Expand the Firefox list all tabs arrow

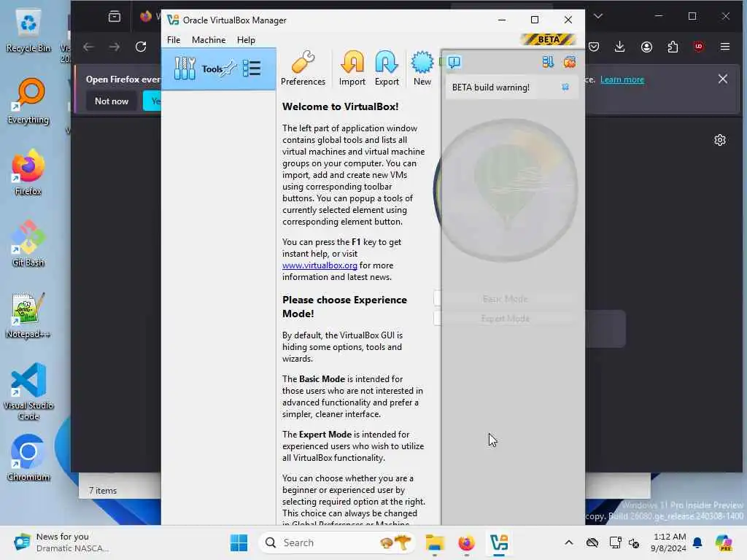(x=598, y=16)
